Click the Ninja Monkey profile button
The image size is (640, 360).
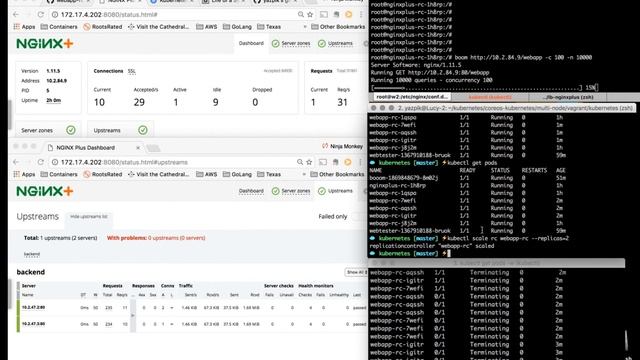342,146
